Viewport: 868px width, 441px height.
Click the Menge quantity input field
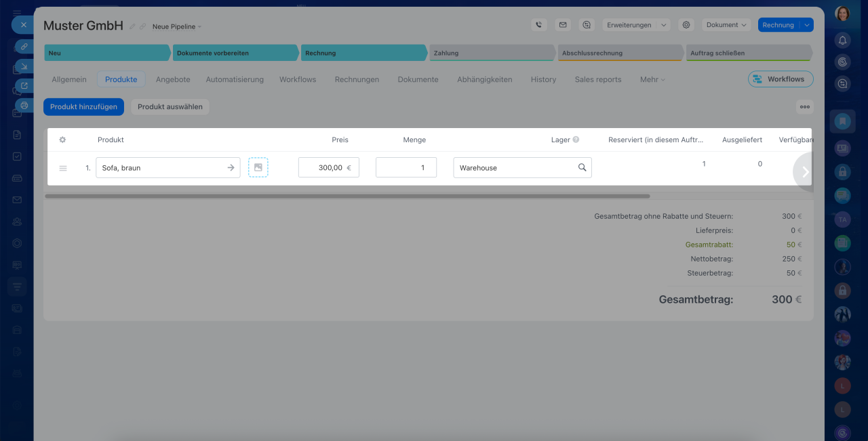406,167
